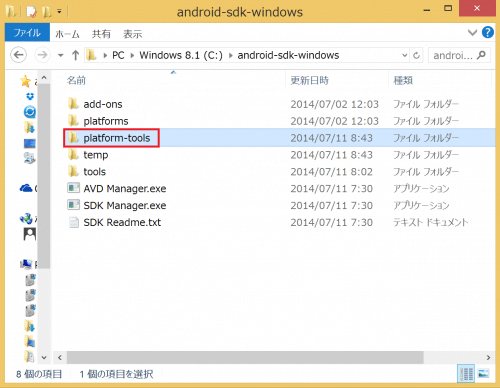This screenshot has width=500, height=388.
Task: Switch to large icons view in the status bar
Action: (483, 374)
